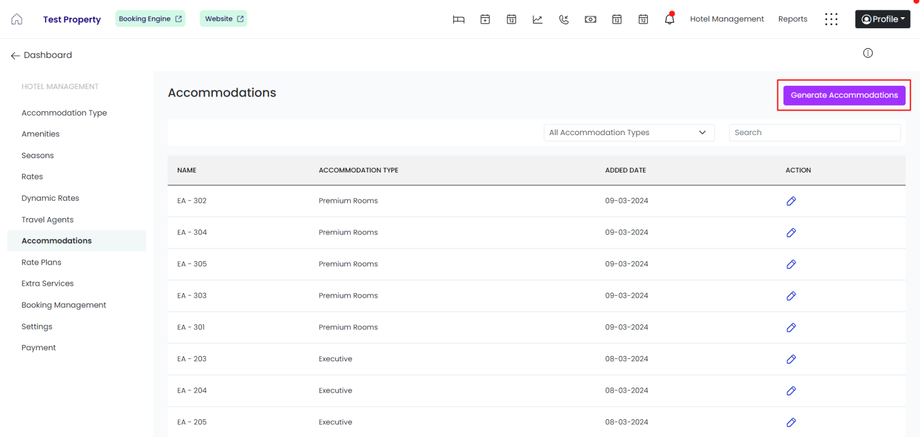Open the apps grid menu
The height and width of the screenshot is (437, 920).
pyautogui.click(x=831, y=19)
